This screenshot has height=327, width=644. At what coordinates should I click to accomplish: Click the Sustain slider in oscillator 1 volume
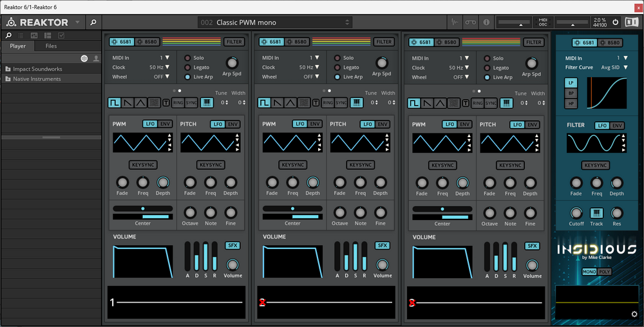[205, 256]
